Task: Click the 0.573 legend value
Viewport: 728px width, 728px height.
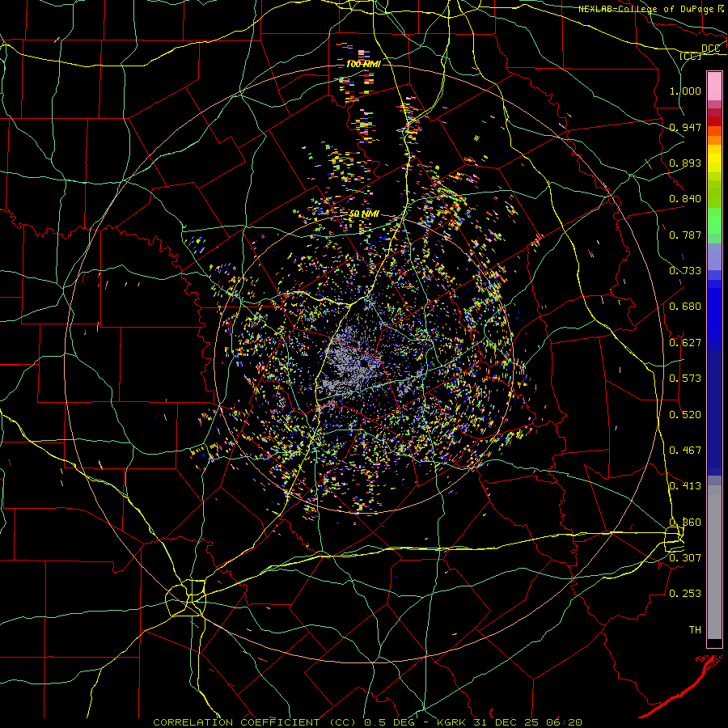Action: [x=685, y=379]
